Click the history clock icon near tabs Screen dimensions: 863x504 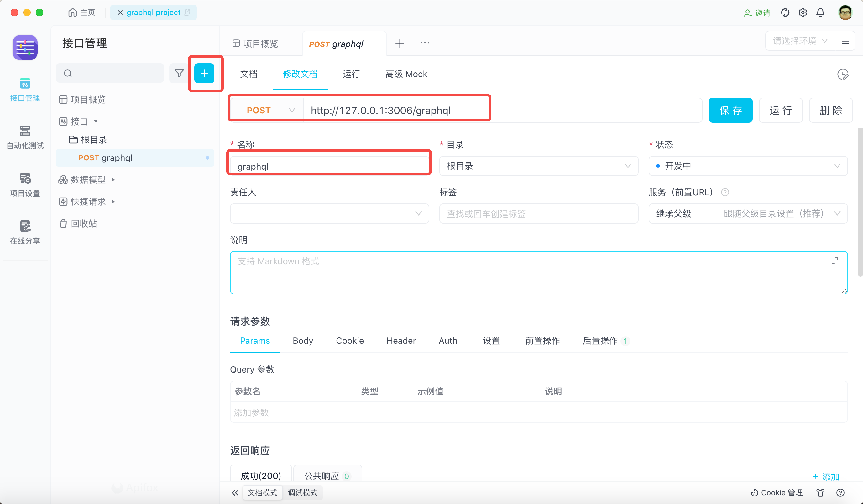pos(844,74)
